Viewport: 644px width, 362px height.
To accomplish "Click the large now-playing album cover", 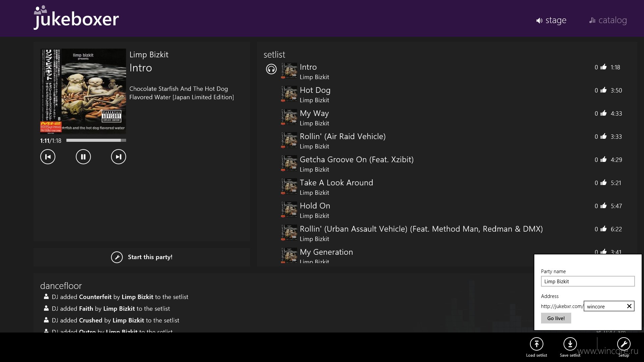I will pyautogui.click(x=83, y=91).
